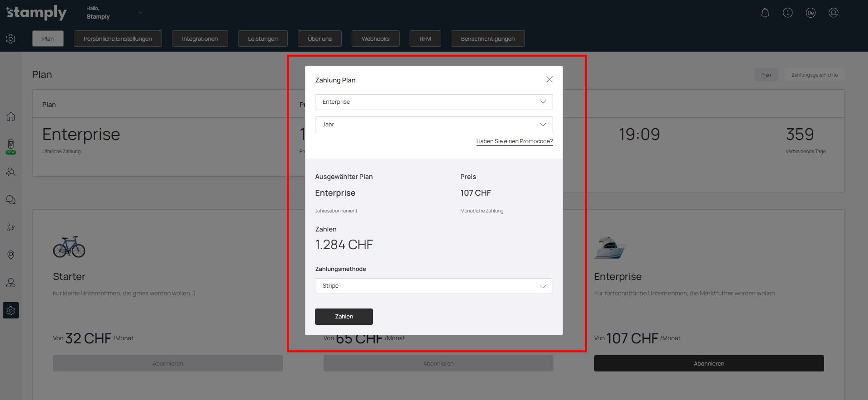
Task: Open the Zahlungsgeschichte view
Action: tap(814, 75)
